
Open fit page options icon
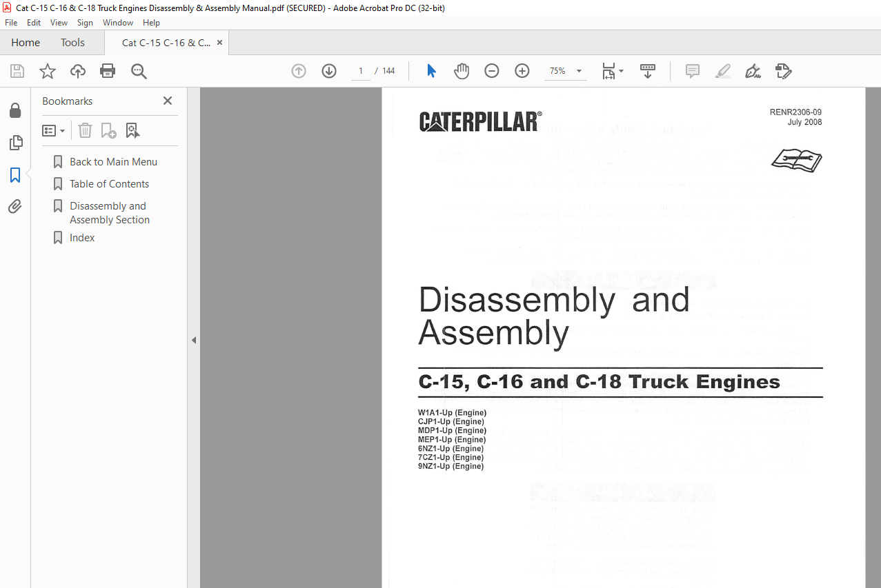612,71
